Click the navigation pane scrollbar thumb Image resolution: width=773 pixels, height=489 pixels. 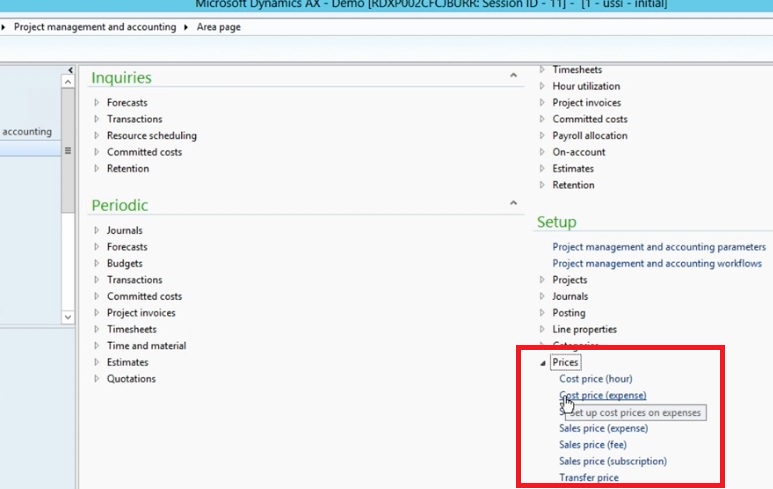point(68,150)
